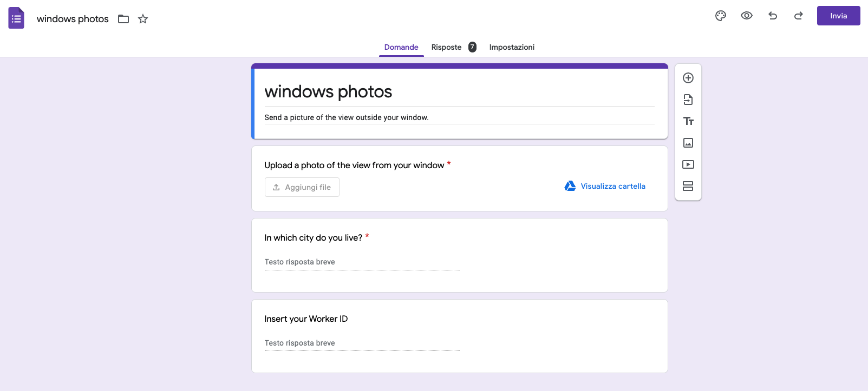868x391 pixels.
Task: Open the theme customization palette icon
Action: (x=720, y=16)
